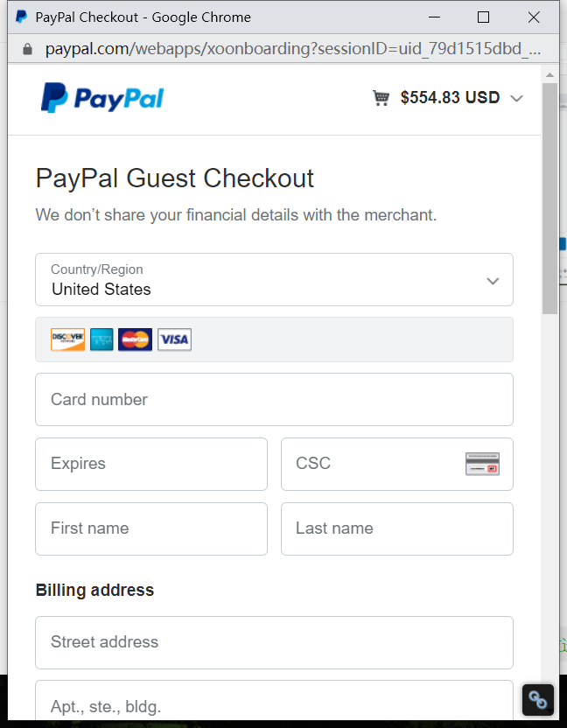Click the Apt., ste., bldg. field

pos(274,703)
